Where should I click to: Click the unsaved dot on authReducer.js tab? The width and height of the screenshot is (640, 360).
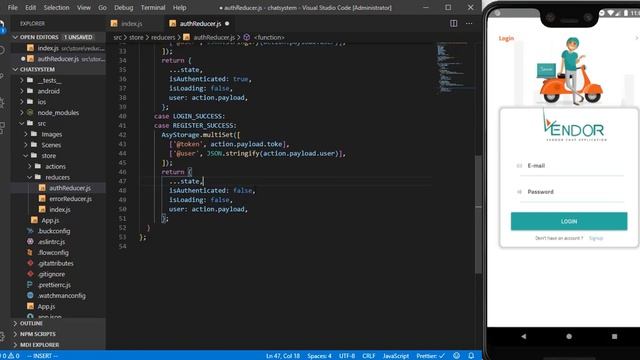tap(227, 24)
